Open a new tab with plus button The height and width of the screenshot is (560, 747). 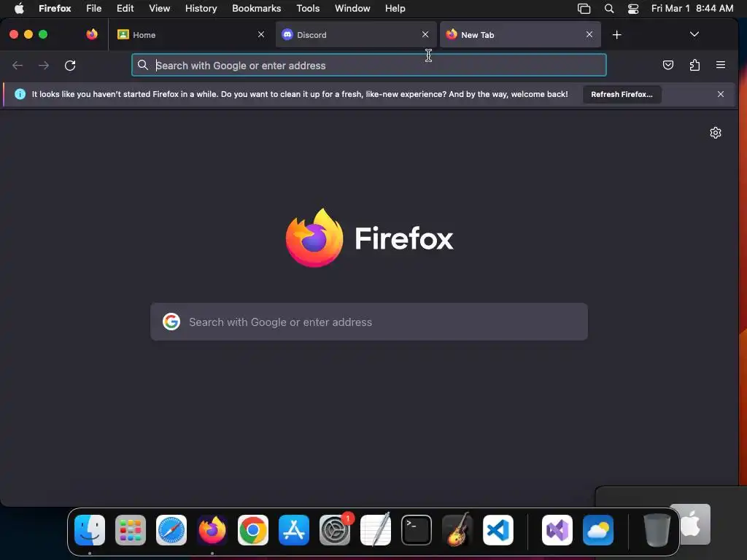(x=616, y=35)
